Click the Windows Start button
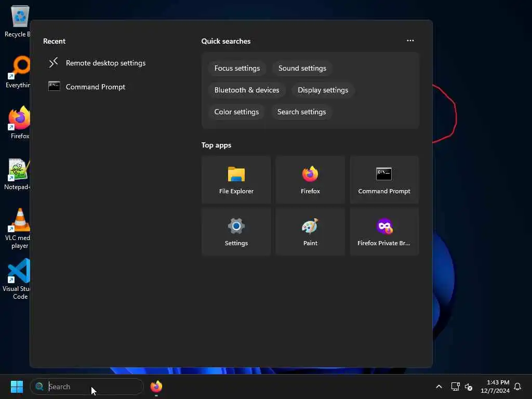 (x=17, y=387)
